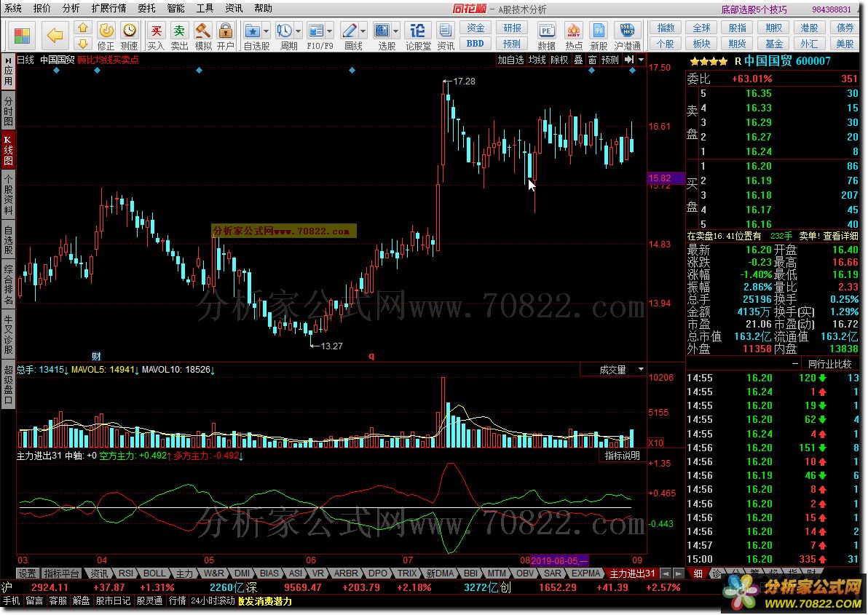Click the 研报 button
The width and height of the screenshot is (868, 615).
pyautogui.click(x=511, y=28)
